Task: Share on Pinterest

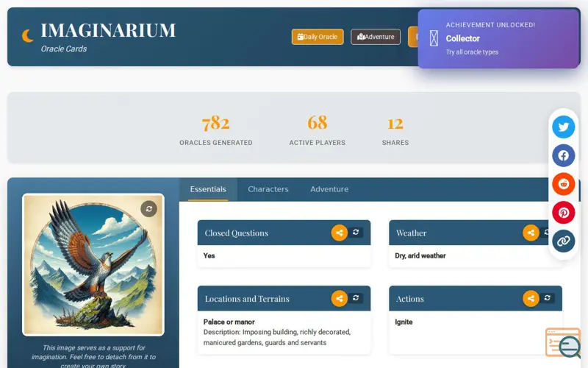Action: click(563, 213)
